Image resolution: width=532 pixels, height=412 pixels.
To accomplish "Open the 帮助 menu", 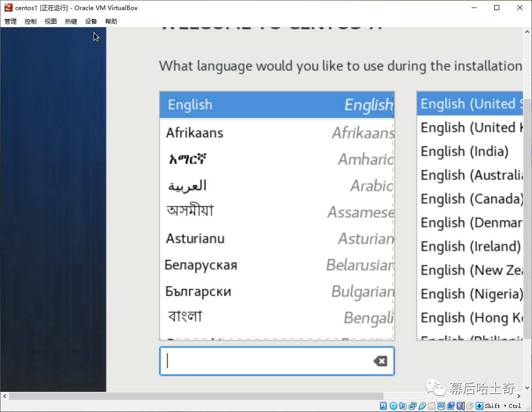I will pyautogui.click(x=111, y=22).
